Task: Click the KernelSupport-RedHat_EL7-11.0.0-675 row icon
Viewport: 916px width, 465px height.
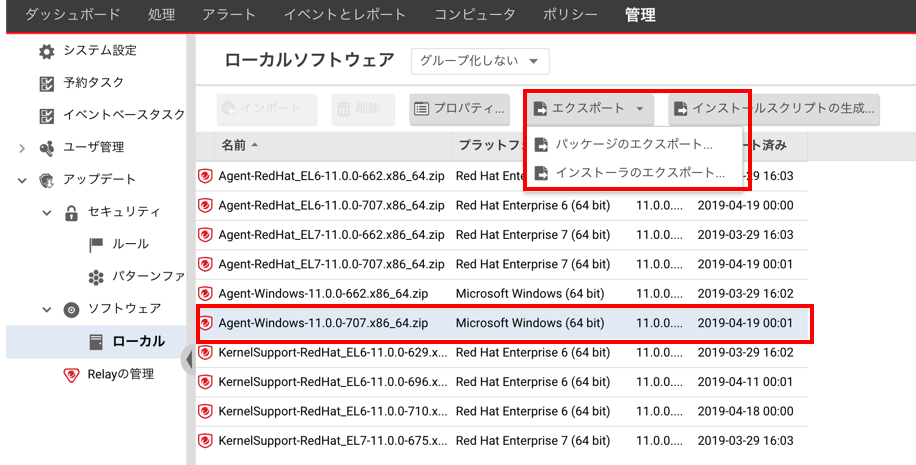Action: coord(205,440)
